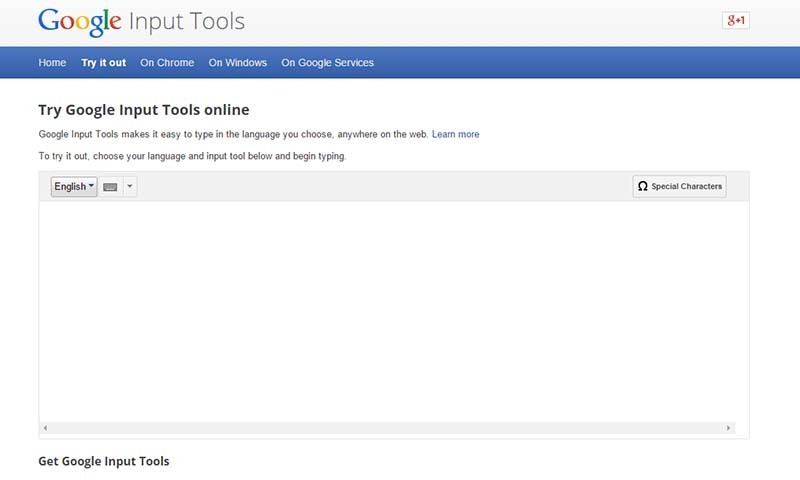Click inside the large text input area
Image resolution: width=800 pixels, height=480 pixels.
pos(394,311)
